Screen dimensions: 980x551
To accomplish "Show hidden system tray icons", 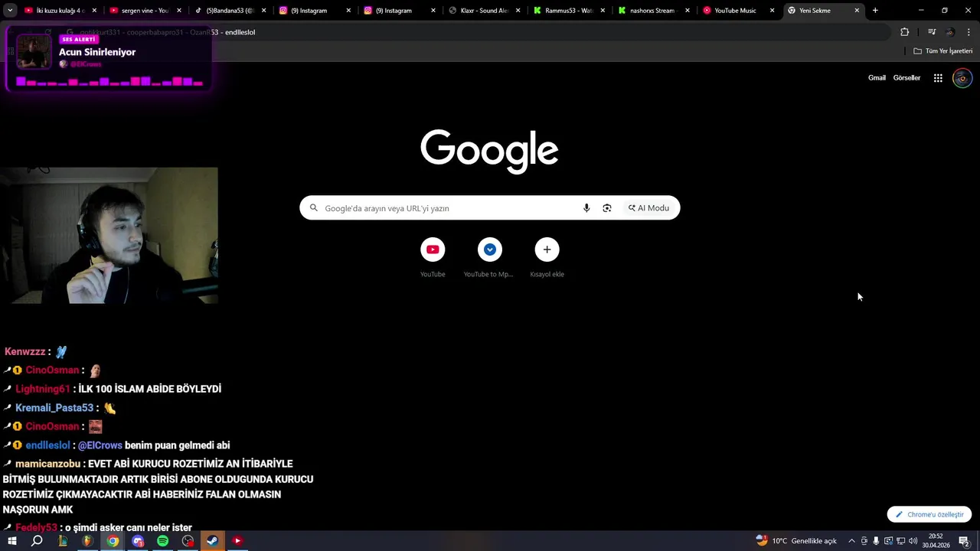I will (x=851, y=541).
